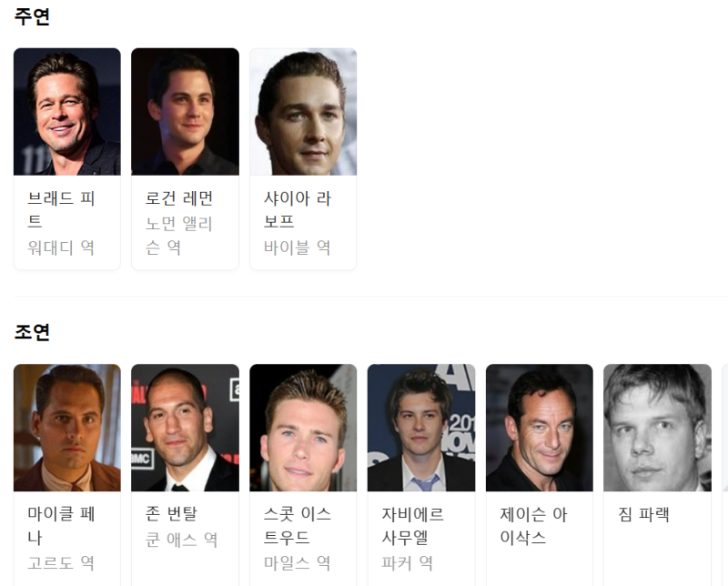Select the name link 로건 레먼
Image resolution: width=728 pixels, height=586 pixels.
pos(179,198)
